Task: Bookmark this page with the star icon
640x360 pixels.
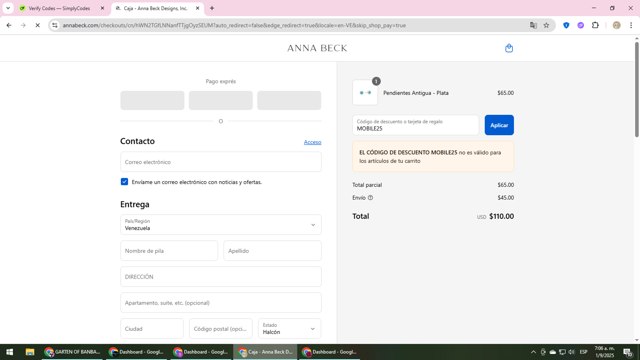Action: [546, 25]
